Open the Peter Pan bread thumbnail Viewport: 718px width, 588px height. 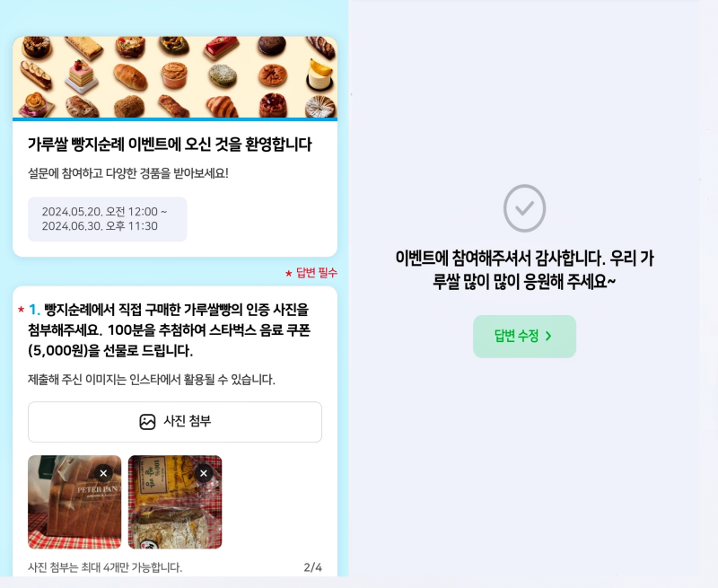[74, 502]
